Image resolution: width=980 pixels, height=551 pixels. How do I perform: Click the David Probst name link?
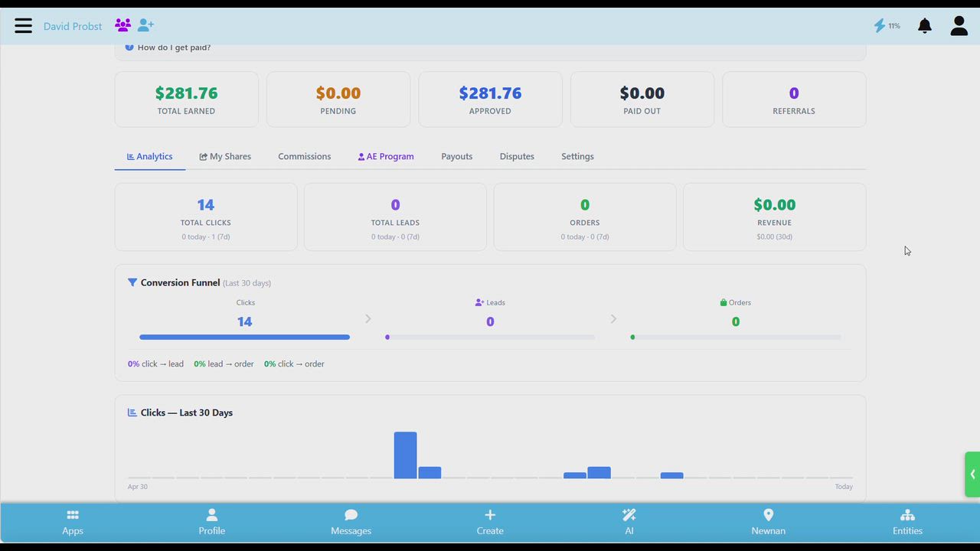pyautogui.click(x=73, y=26)
